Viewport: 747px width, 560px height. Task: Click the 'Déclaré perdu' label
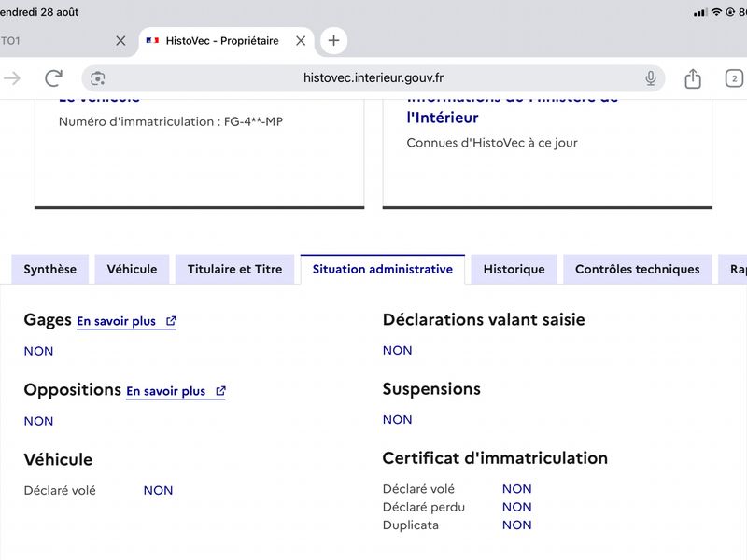click(x=424, y=507)
